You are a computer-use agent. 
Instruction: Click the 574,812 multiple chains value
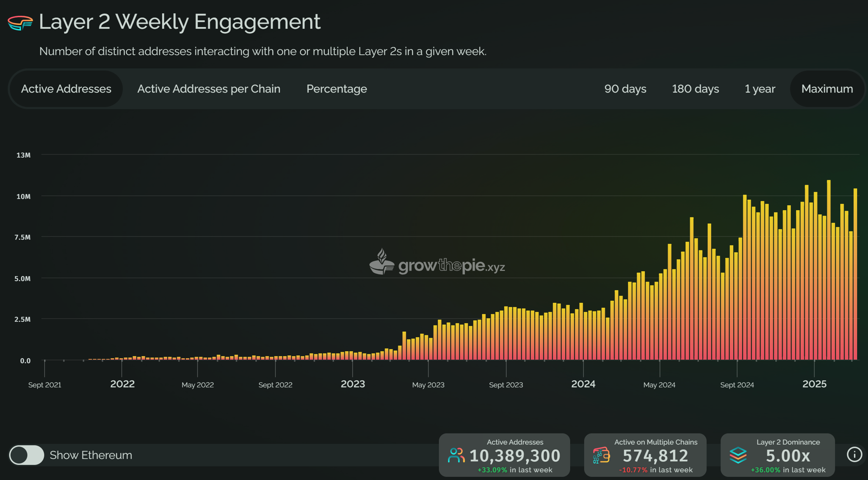656,456
